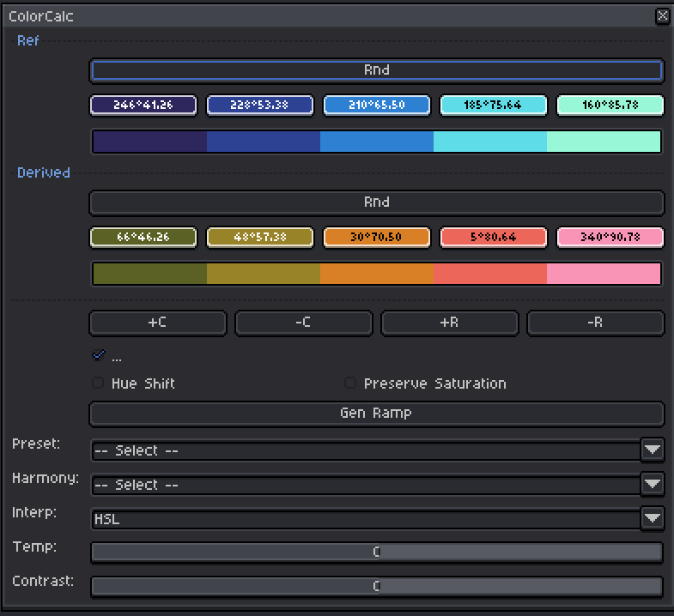Click the Contrast slider
The width and height of the screenshot is (674, 616).
(x=376, y=586)
